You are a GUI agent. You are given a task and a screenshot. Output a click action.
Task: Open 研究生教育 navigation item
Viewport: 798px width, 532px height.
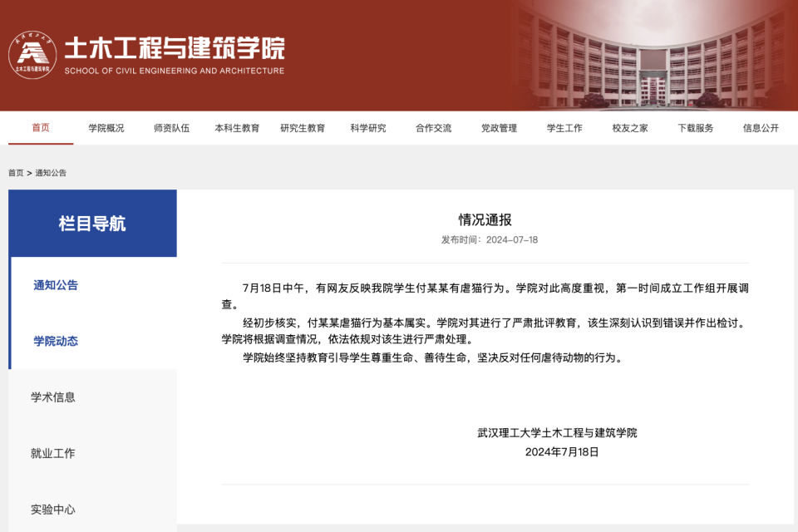tap(303, 128)
